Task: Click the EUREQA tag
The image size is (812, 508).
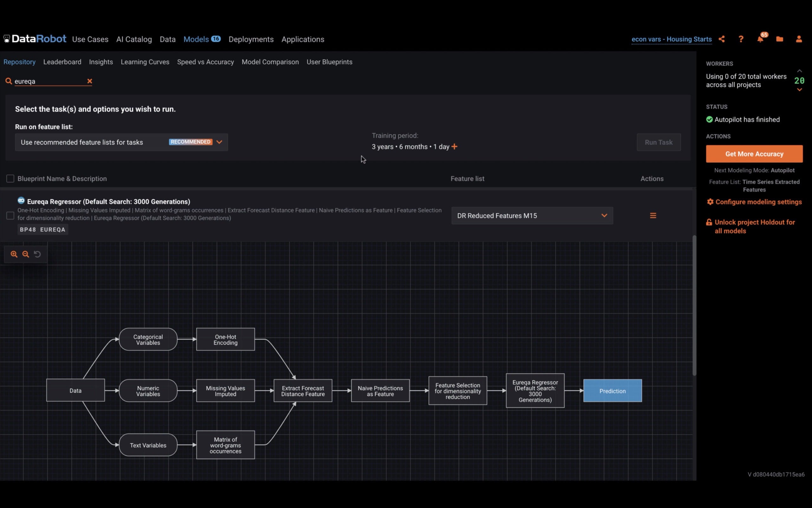Action: 53,230
